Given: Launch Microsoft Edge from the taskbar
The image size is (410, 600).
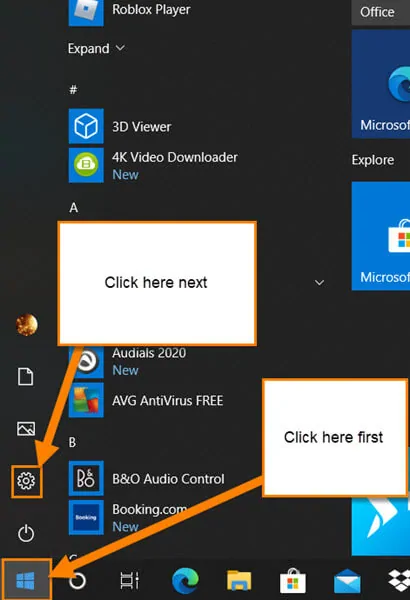Looking at the screenshot, I should click(x=185, y=580).
